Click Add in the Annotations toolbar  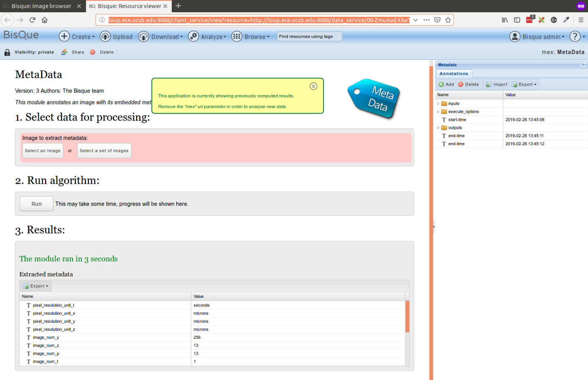[446, 84]
